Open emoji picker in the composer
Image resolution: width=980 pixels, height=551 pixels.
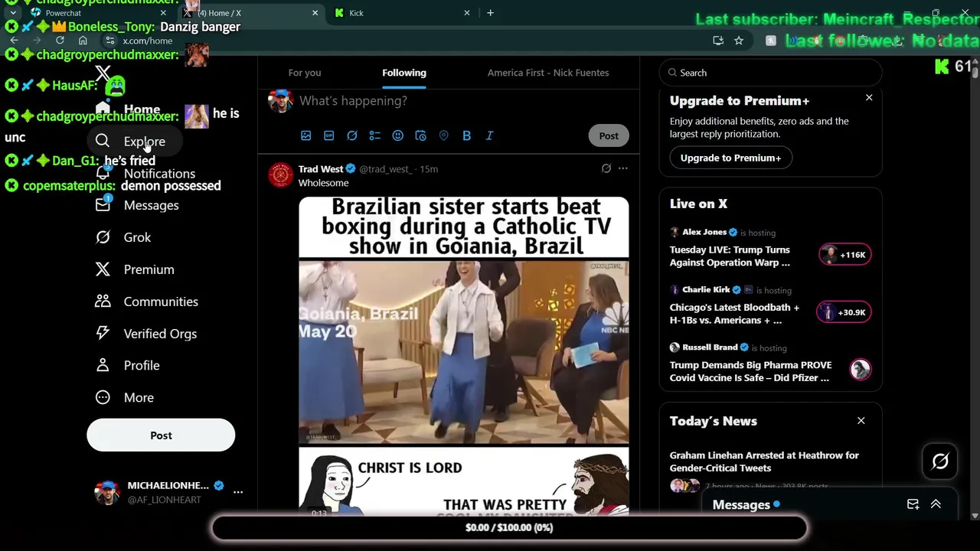point(398,135)
